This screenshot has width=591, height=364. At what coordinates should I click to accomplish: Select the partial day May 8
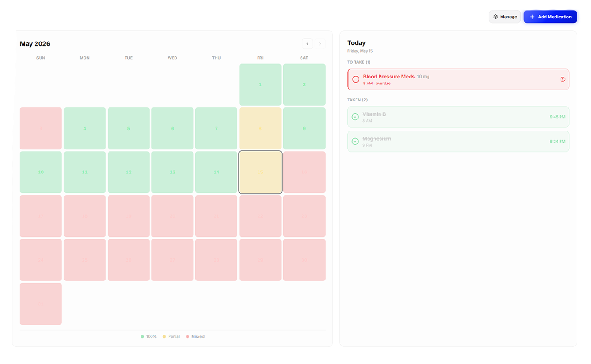(260, 128)
